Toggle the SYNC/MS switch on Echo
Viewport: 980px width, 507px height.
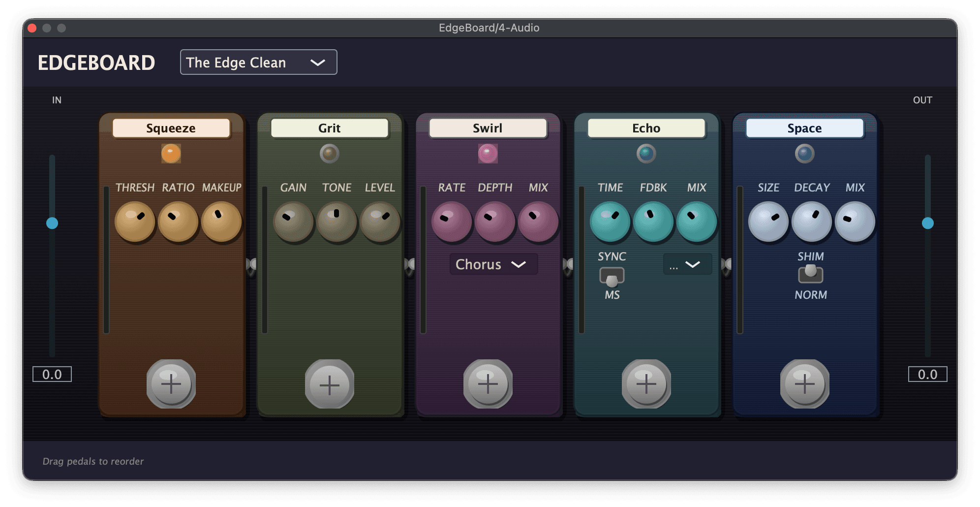(x=612, y=277)
